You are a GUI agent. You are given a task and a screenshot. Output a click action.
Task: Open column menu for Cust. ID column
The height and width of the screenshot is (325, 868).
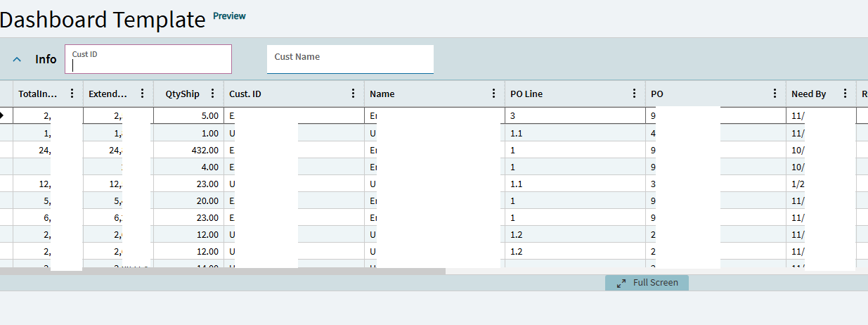353,94
